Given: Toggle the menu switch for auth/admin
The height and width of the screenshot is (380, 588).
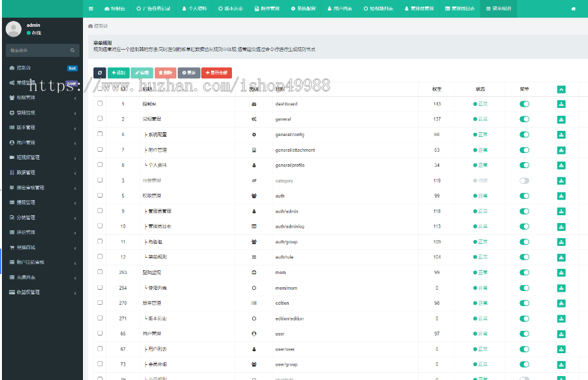Looking at the screenshot, I should 524,211.
